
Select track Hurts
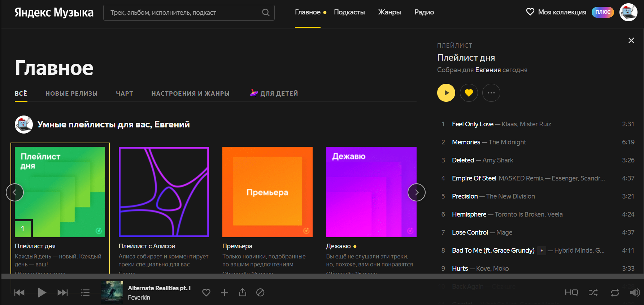460,269
